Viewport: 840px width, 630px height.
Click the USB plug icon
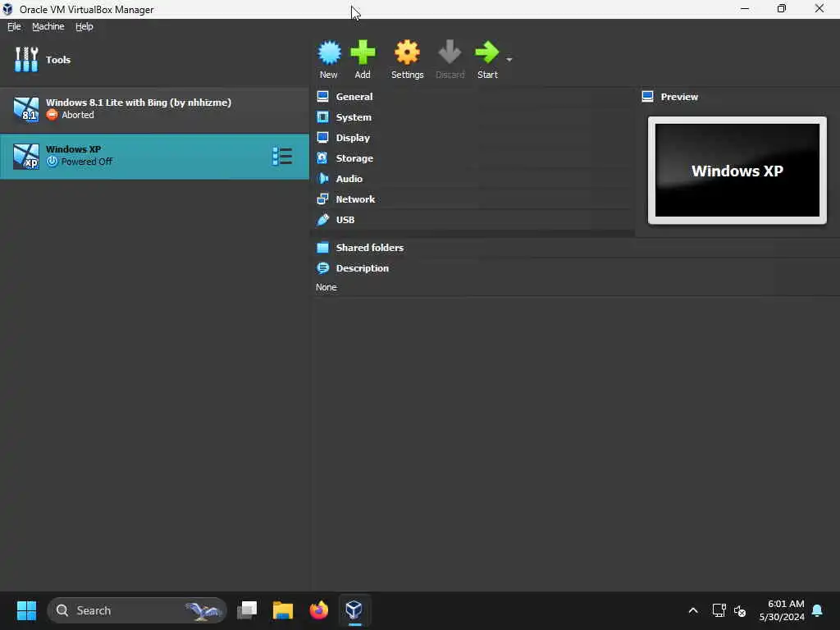coord(322,220)
